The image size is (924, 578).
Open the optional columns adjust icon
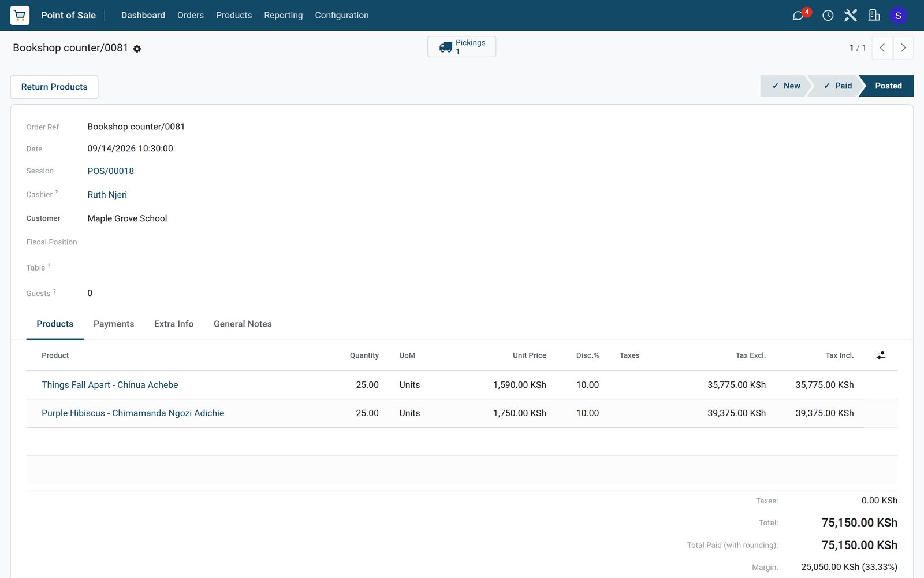(x=881, y=355)
